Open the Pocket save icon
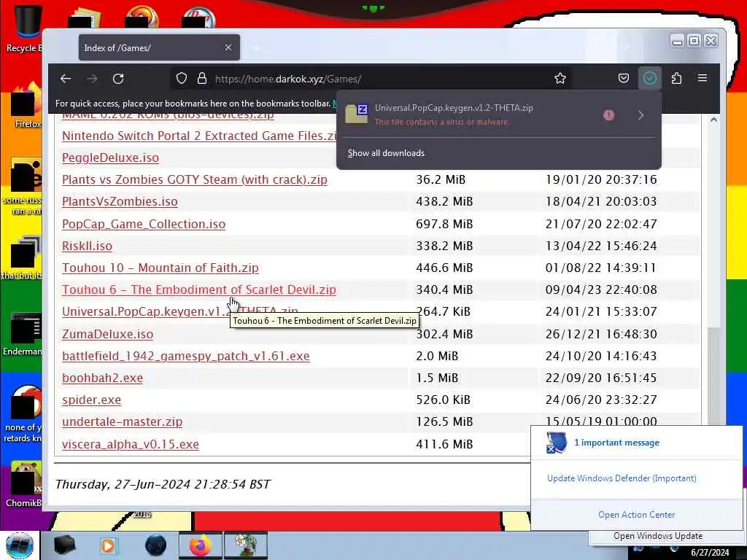747x560 pixels. point(623,78)
